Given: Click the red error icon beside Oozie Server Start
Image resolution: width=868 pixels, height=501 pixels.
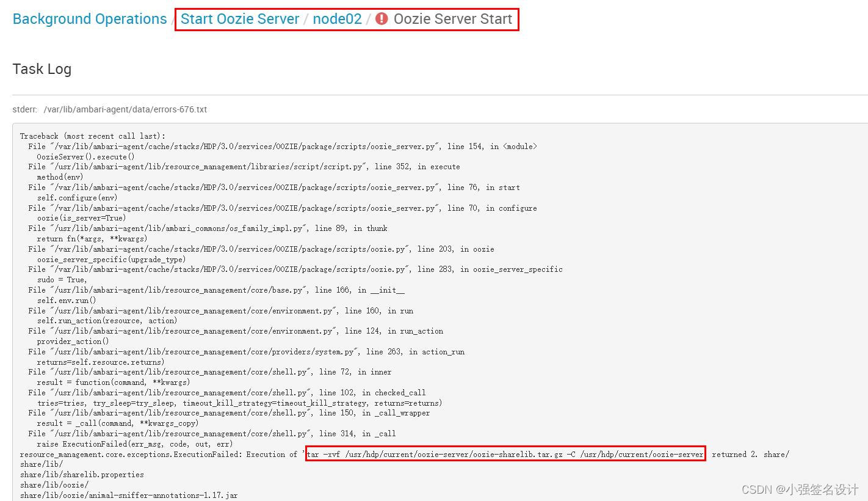Looking at the screenshot, I should (382, 19).
